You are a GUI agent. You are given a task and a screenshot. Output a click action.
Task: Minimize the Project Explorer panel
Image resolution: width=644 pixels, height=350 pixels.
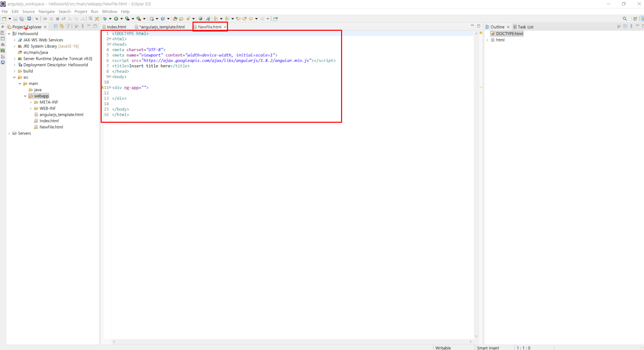click(x=89, y=26)
